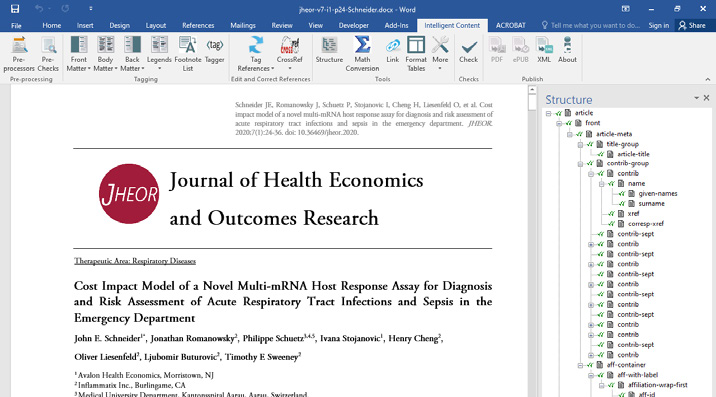Collapse the front node
716x397 pixels.
pyautogui.click(x=559, y=123)
